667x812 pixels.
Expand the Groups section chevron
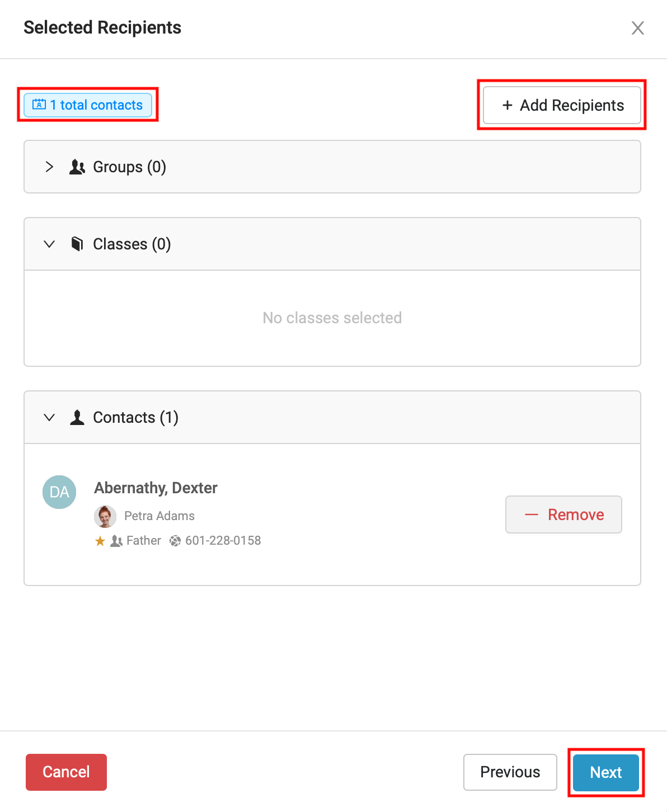coord(49,167)
